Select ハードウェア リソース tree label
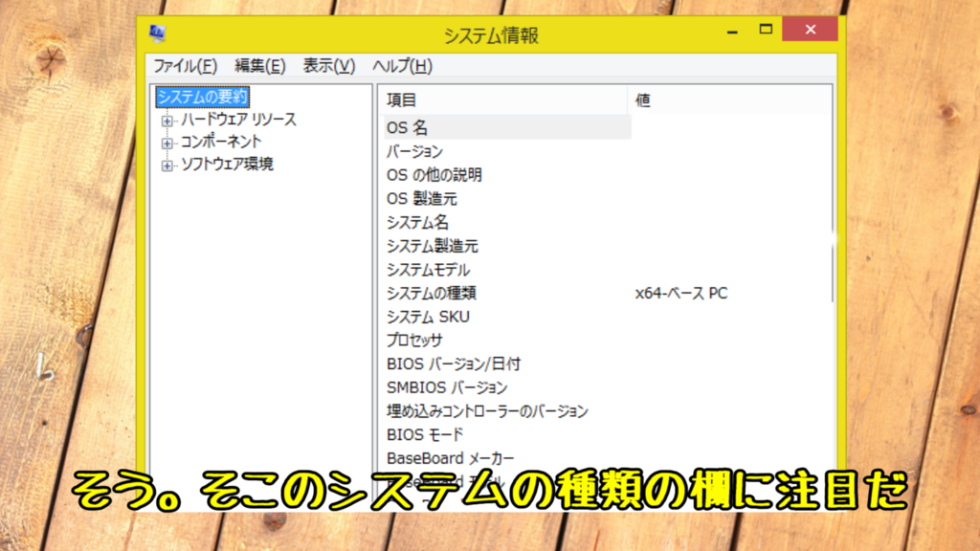The height and width of the screenshot is (551, 980). (x=238, y=120)
